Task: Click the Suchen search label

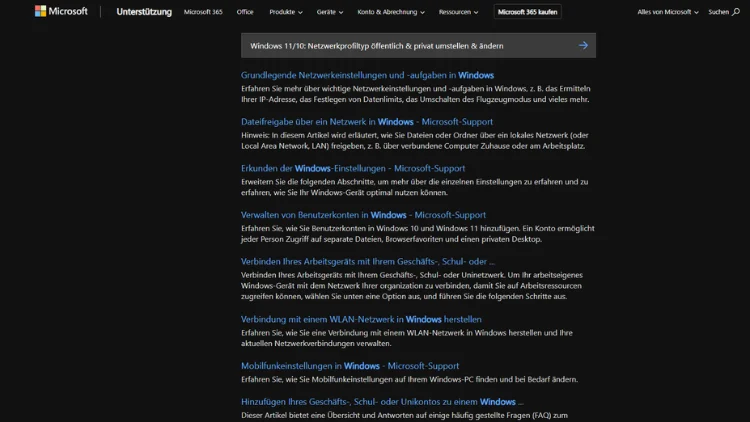Action: [718, 12]
